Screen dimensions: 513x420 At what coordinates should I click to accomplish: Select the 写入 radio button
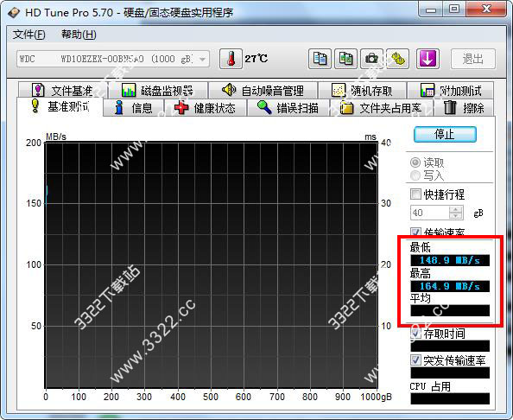415,175
